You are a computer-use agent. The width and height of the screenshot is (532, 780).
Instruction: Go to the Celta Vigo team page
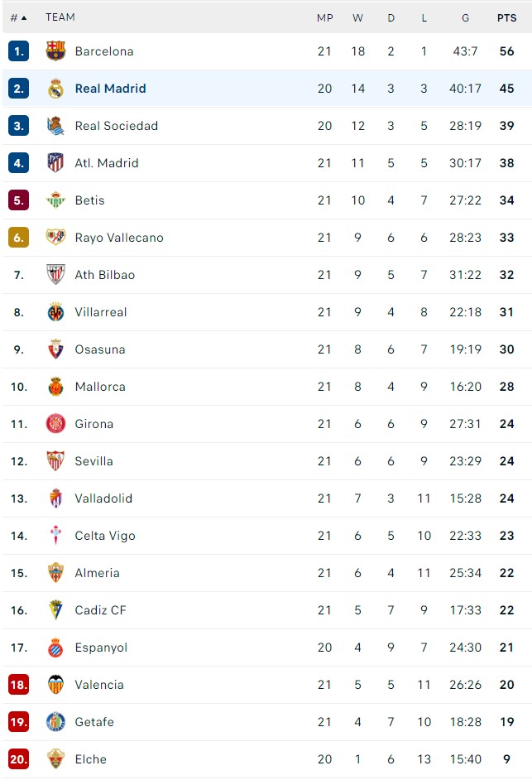pos(105,536)
